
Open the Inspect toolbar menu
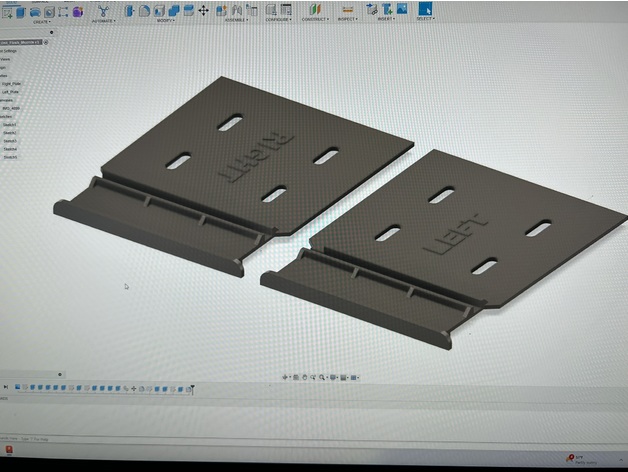[x=347, y=20]
